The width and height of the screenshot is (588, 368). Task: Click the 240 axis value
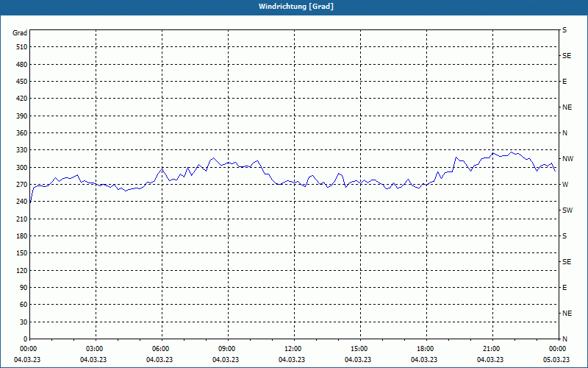(22, 202)
